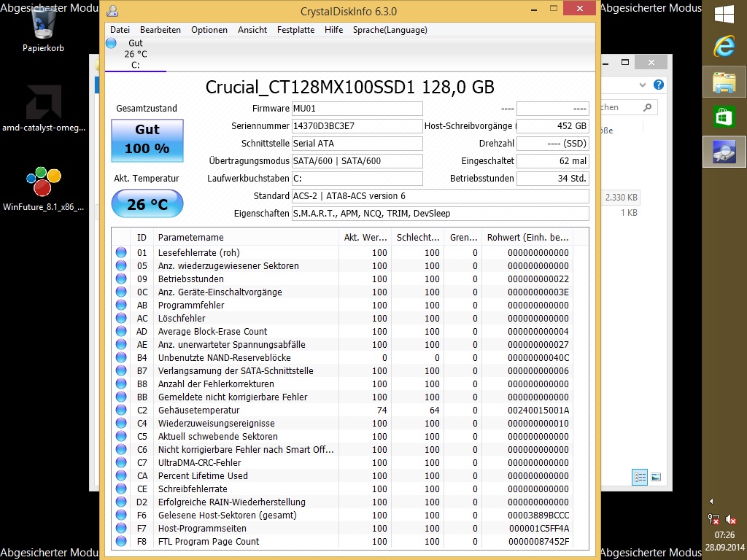This screenshot has width=747, height=560.
Task: Click the Eingeschaltet 62 mal value
Action: pyautogui.click(x=553, y=161)
